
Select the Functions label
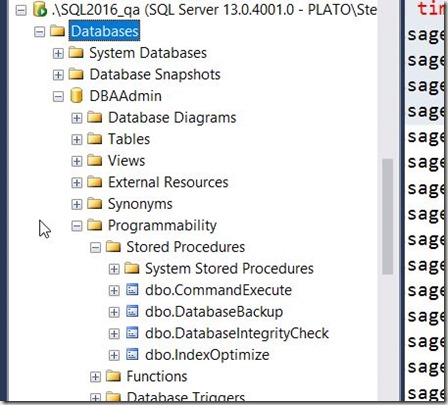[157, 376]
